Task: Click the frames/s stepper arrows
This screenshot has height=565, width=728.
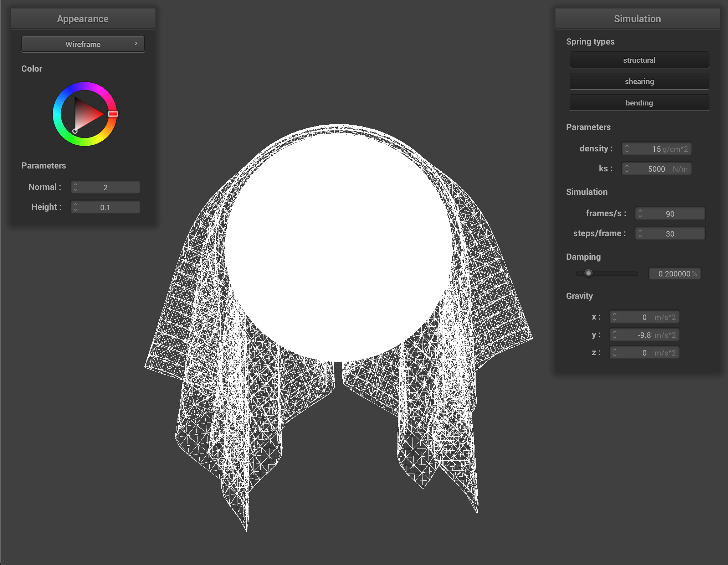Action: [640, 213]
